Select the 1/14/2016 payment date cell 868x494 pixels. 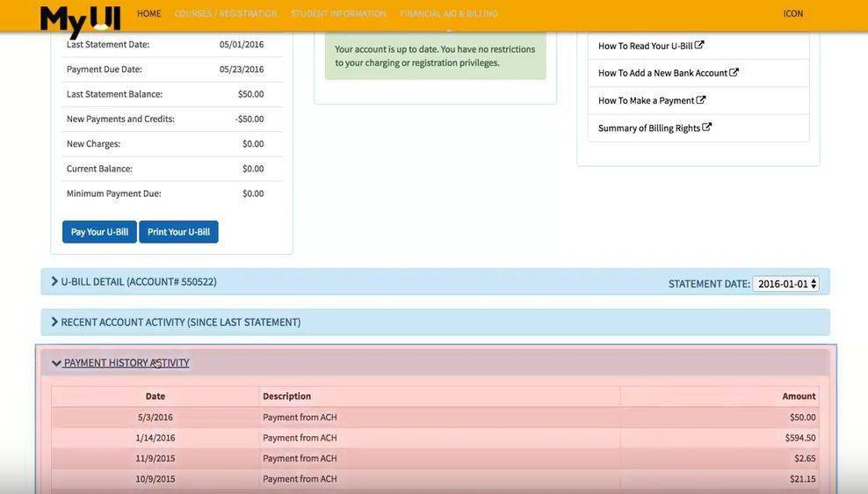pos(155,438)
